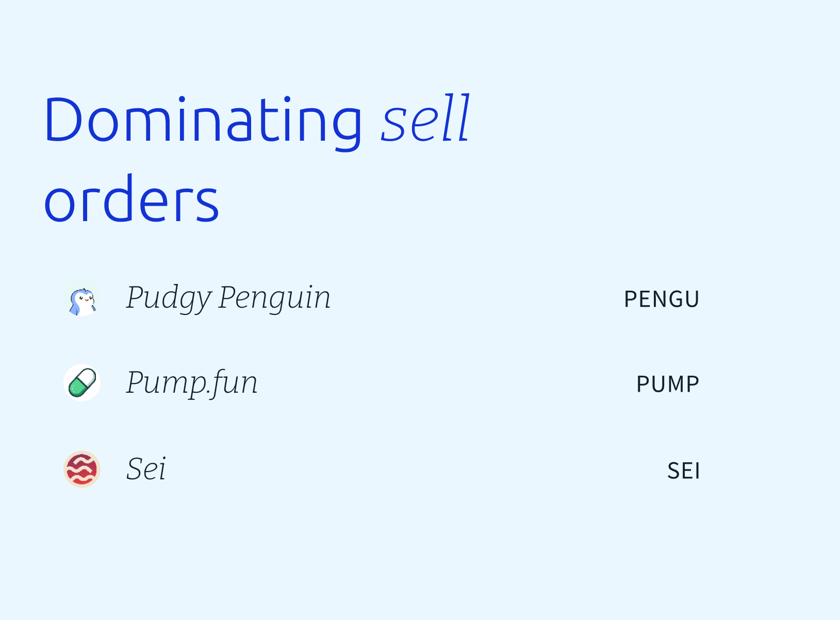The width and height of the screenshot is (840, 620).
Task: Click the word "Dominating" in the heading
Action: (203, 121)
